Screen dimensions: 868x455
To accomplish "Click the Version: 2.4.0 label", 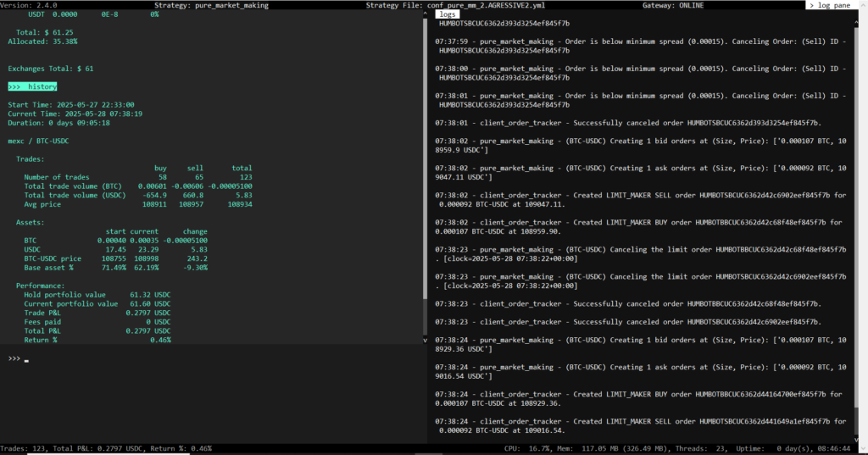I will [x=28, y=5].
